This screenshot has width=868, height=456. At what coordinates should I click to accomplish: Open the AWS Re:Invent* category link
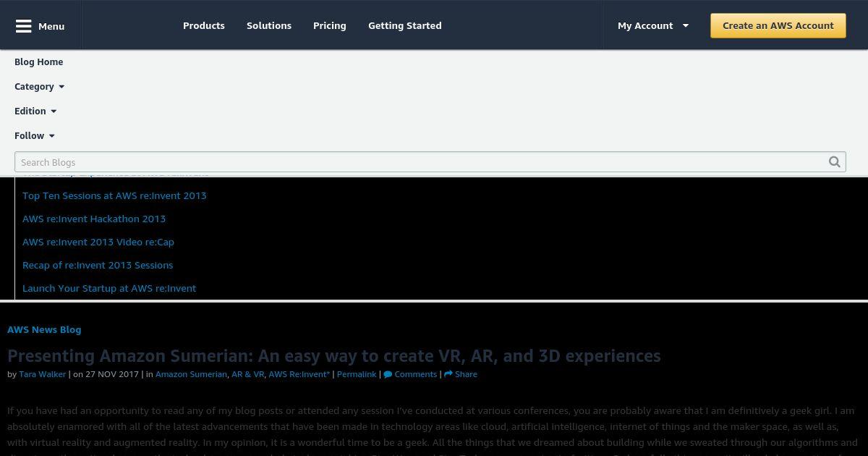(x=299, y=374)
